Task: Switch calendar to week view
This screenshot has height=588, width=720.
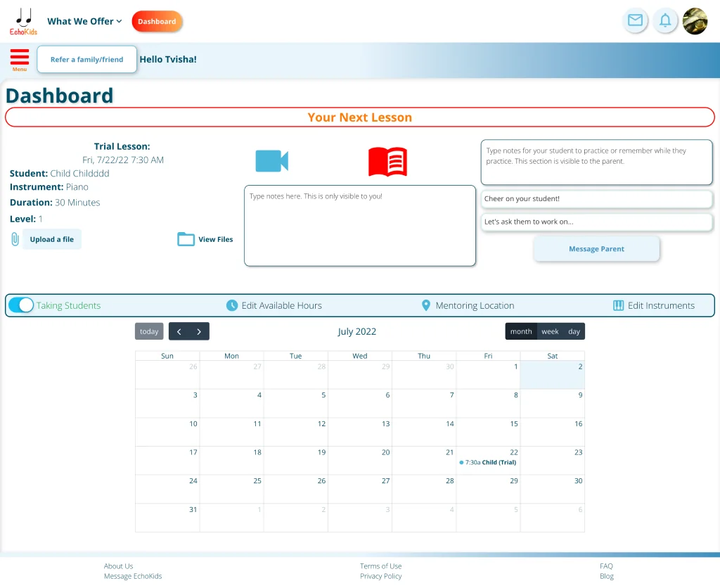Action: 550,331
